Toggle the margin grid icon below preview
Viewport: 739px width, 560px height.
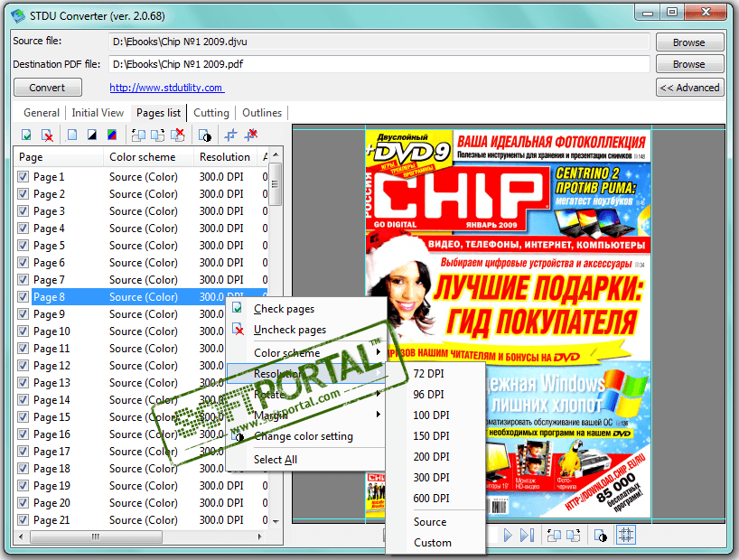pyautogui.click(x=626, y=535)
